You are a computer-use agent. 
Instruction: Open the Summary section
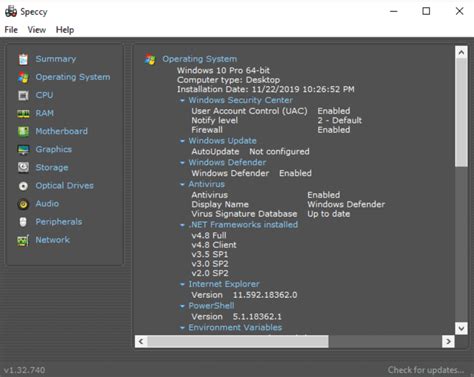pos(56,59)
